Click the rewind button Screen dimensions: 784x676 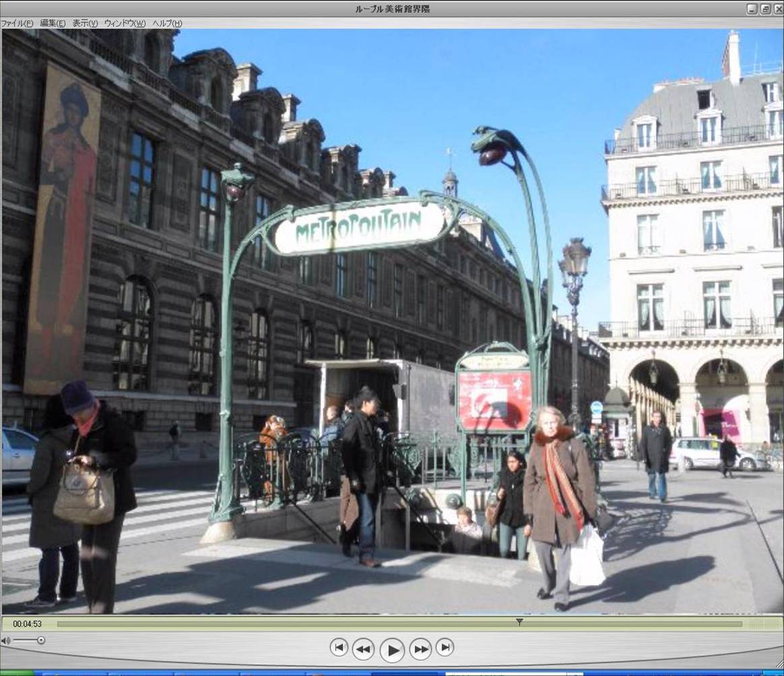(x=363, y=649)
